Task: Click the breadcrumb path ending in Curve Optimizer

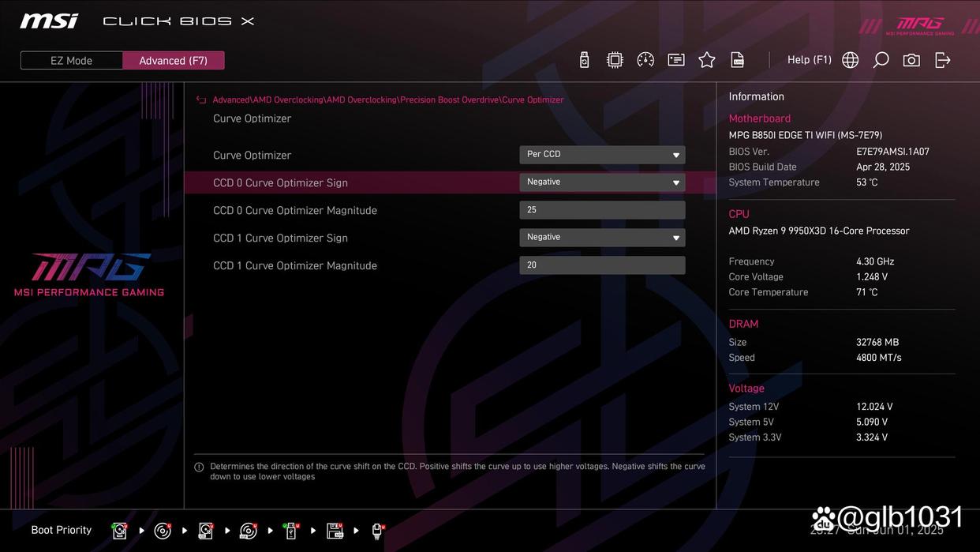Action: coord(388,100)
